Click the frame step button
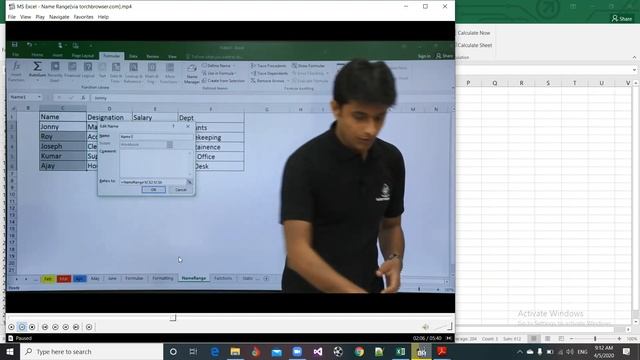Image resolution: width=640 pixels, height=360 pixels. (89, 327)
